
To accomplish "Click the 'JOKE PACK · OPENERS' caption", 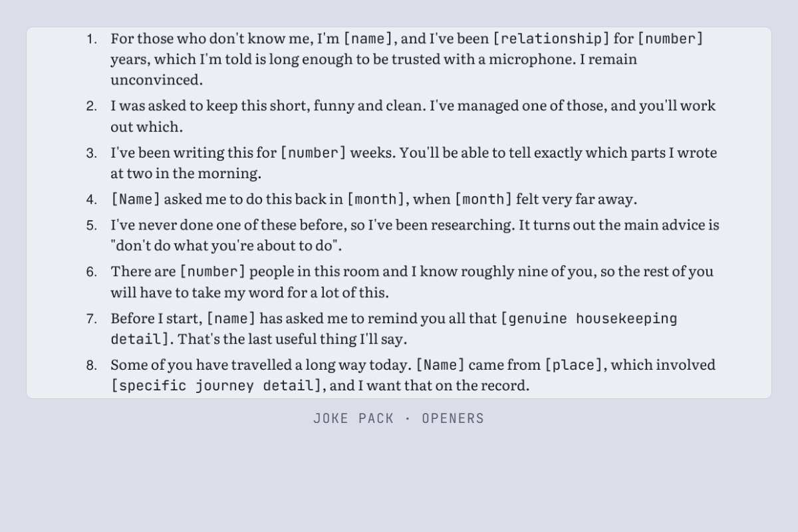I will pyautogui.click(x=399, y=418).
